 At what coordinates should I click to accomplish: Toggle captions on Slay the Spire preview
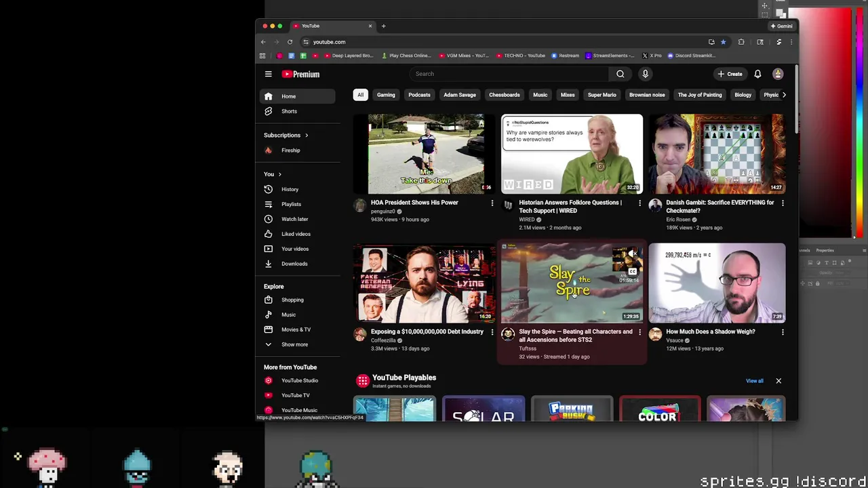(x=632, y=272)
